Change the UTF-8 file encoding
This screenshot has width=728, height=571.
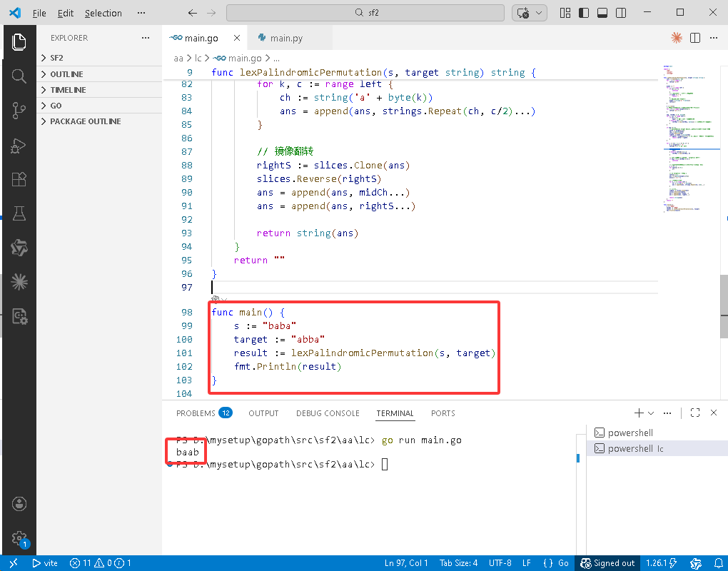pyautogui.click(x=500, y=563)
